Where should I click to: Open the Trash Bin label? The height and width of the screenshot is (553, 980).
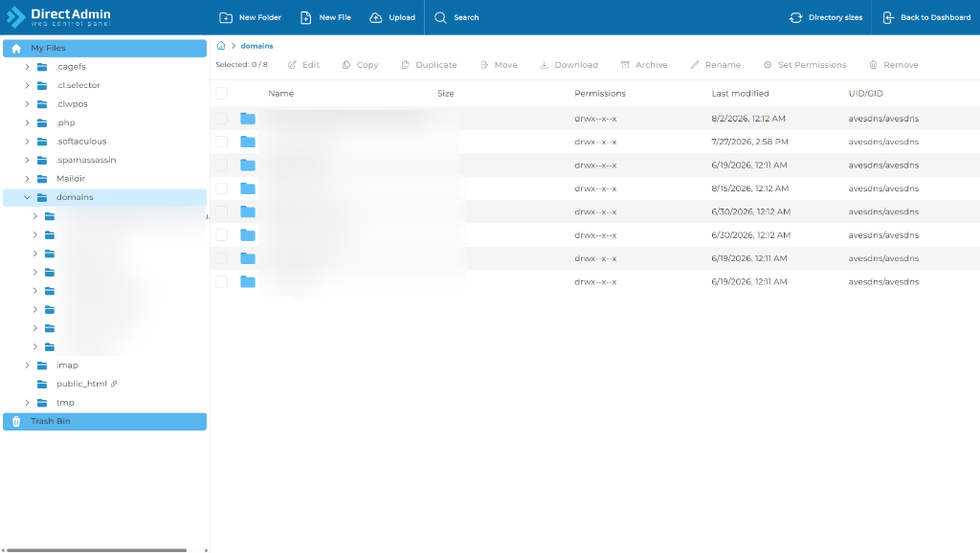coord(51,421)
